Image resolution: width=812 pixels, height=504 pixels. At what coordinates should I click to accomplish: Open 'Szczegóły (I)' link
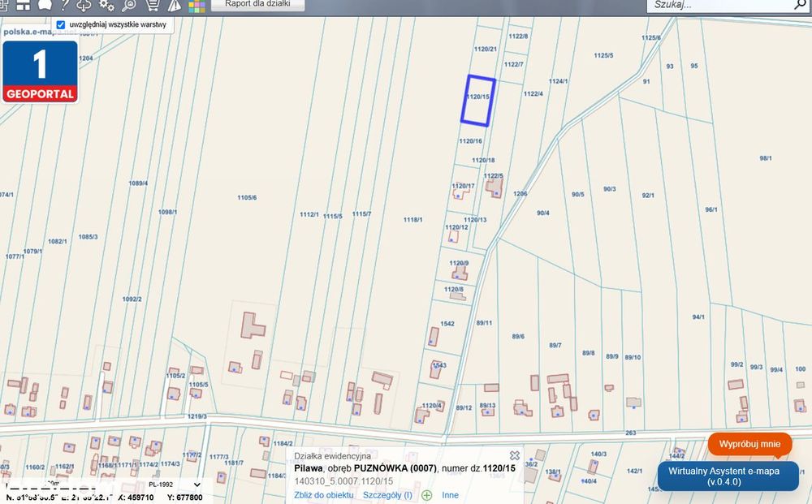[x=387, y=495]
